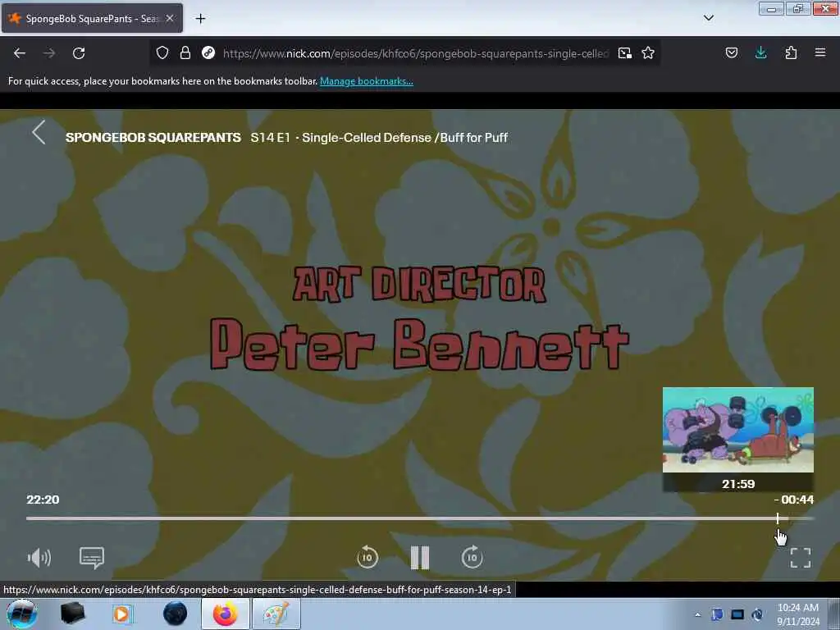This screenshot has width=840, height=630.
Task: Click the 21:59 preview thumbnail
Action: pos(737,430)
